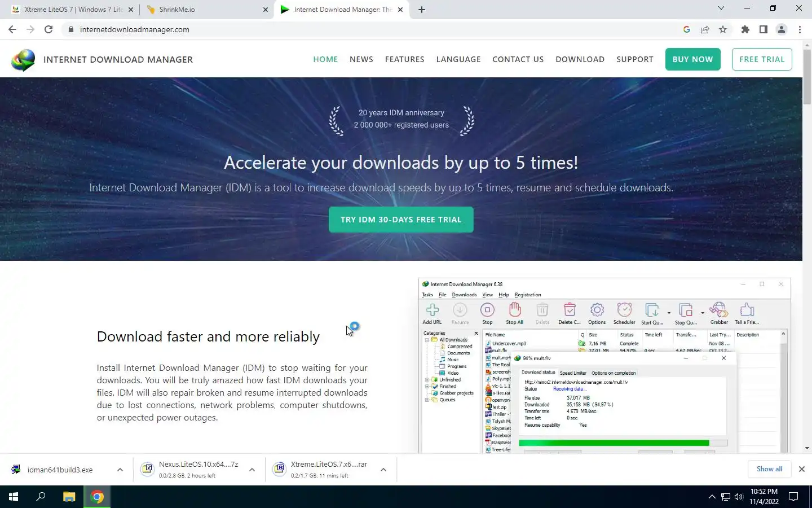This screenshot has width=812, height=508.
Task: Open Chrome three-dot menu
Action: coord(800,29)
